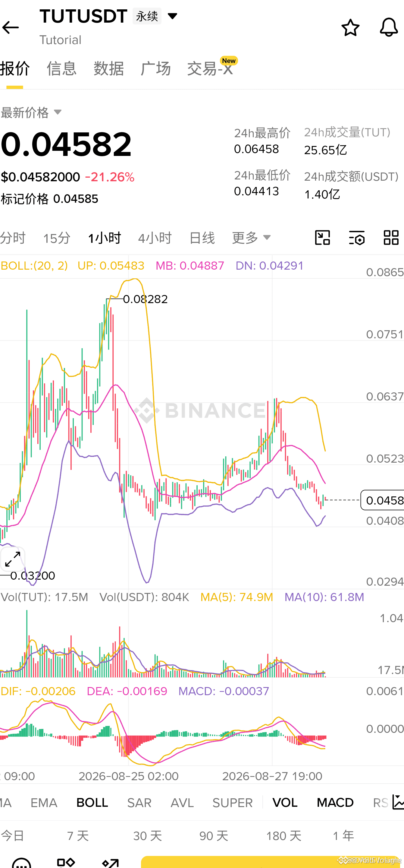Image resolution: width=404 pixels, height=868 pixels.
Task: Select the 1 年 performance range
Action: (343, 836)
